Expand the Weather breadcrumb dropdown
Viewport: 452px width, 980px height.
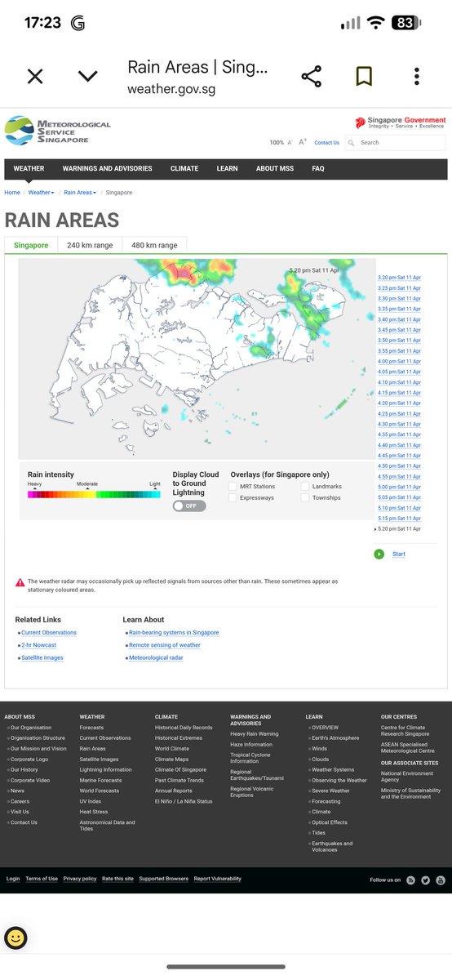tap(42, 193)
